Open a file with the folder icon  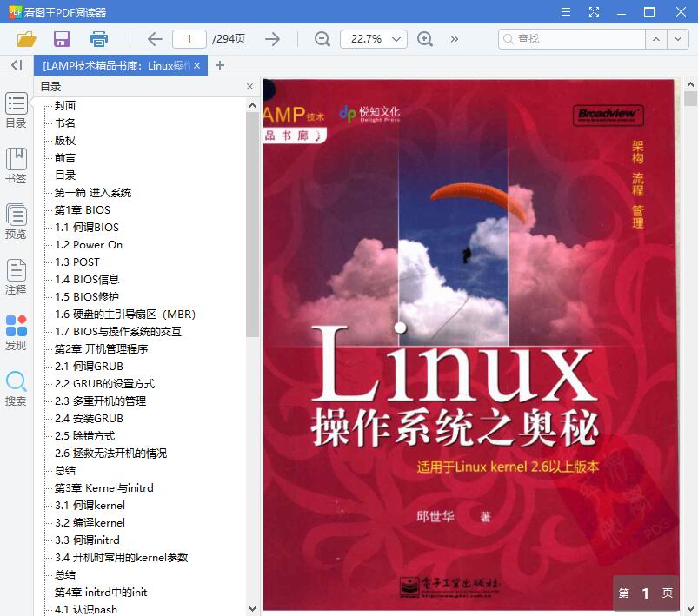pyautogui.click(x=27, y=39)
